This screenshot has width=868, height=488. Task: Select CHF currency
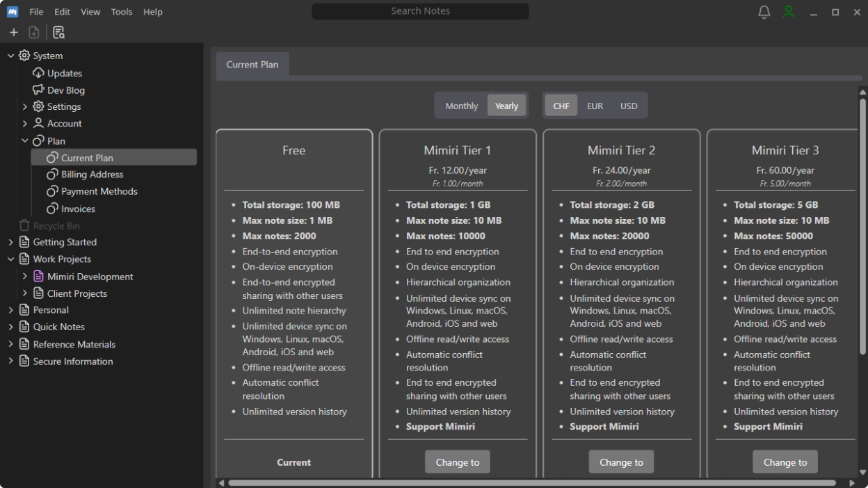[x=561, y=106]
